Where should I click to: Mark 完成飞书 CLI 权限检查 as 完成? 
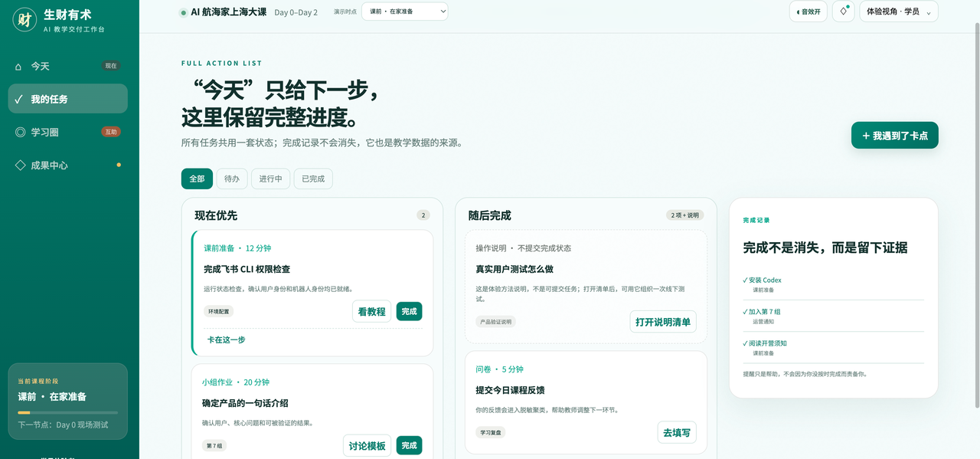click(409, 311)
